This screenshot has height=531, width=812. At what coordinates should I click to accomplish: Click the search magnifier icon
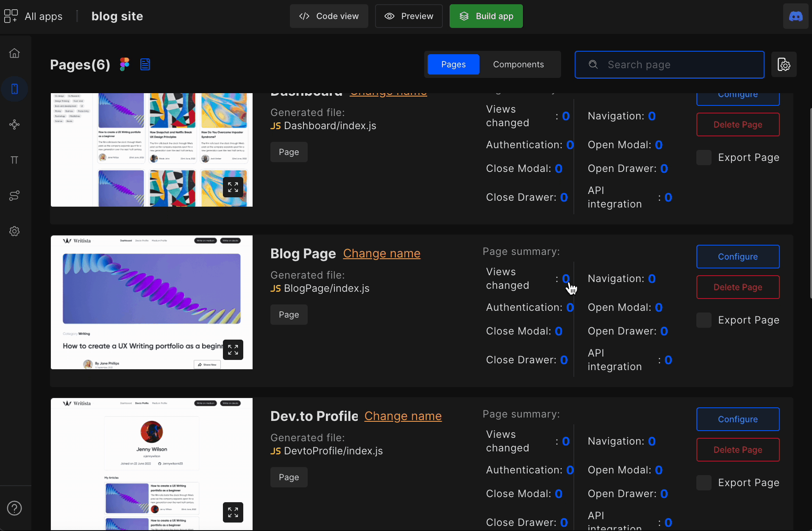pyautogui.click(x=593, y=64)
